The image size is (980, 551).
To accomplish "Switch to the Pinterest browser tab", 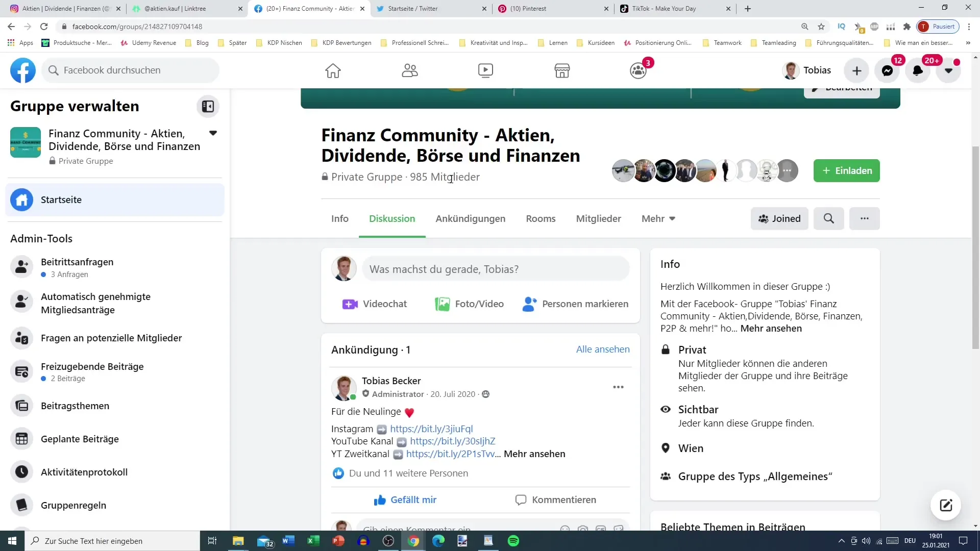I will [x=553, y=9].
